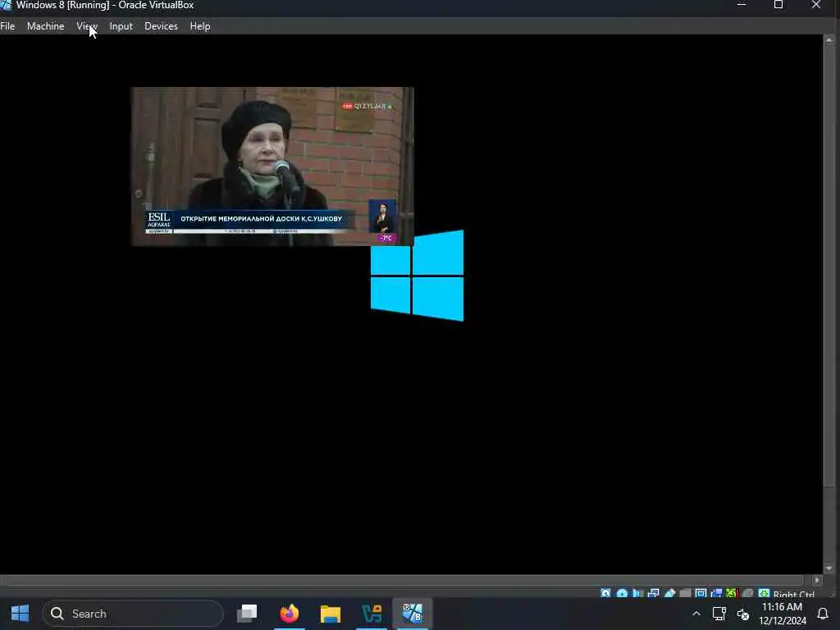The height and width of the screenshot is (630, 840).
Task: Click the Windows logo in the VM screen
Action: click(417, 276)
